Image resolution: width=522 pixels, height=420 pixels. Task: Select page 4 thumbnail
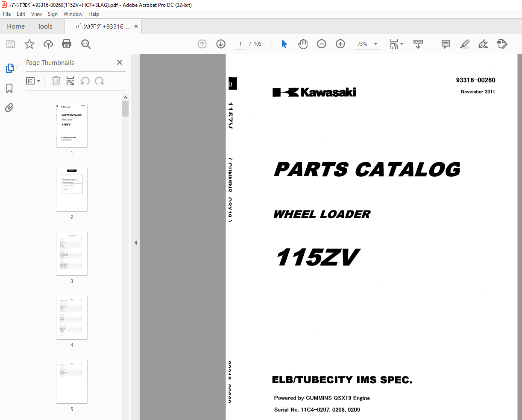click(72, 317)
